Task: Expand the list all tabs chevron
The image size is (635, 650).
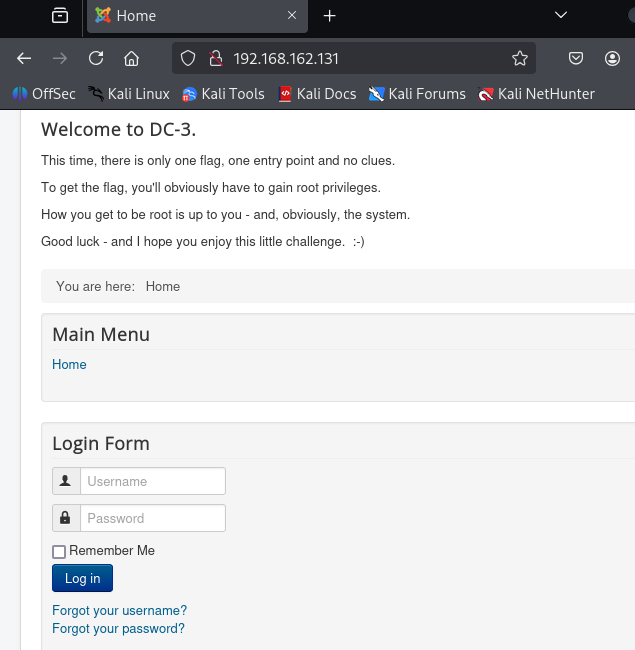Action: click(x=561, y=15)
